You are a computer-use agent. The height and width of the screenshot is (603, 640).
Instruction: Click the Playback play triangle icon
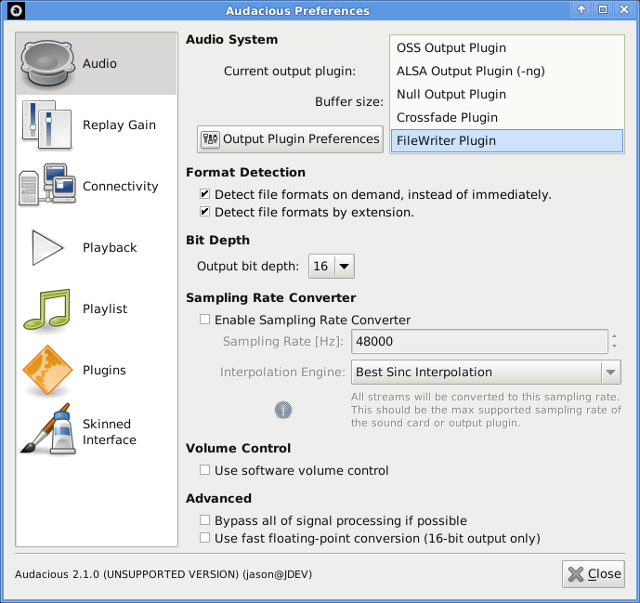point(47,247)
